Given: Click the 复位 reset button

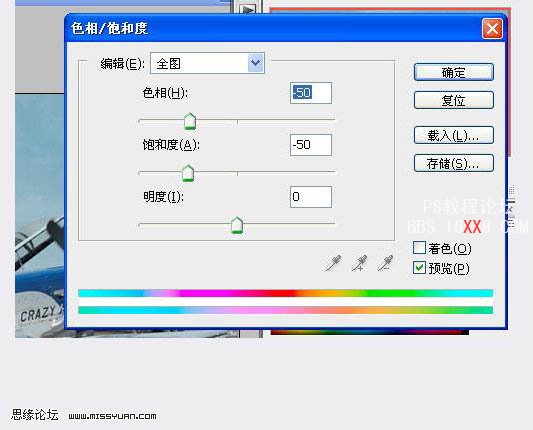Looking at the screenshot, I should coord(454,100).
